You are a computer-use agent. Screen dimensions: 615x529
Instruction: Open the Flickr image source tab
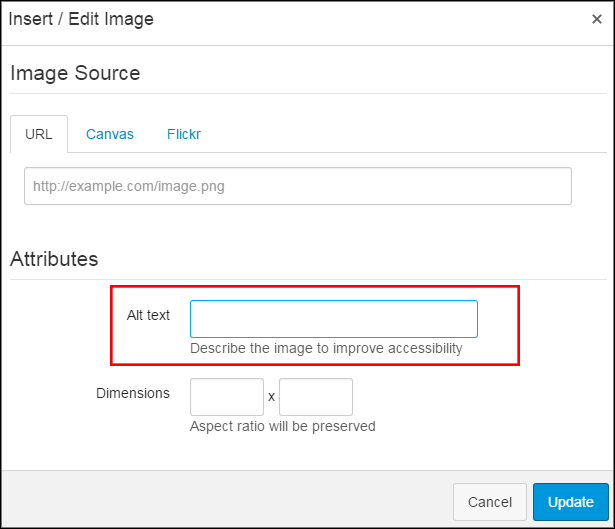(184, 134)
